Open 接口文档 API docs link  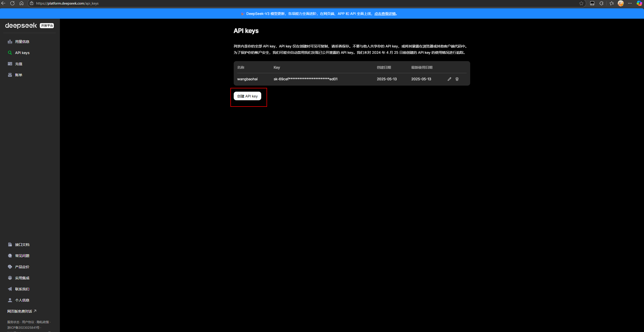click(x=22, y=245)
